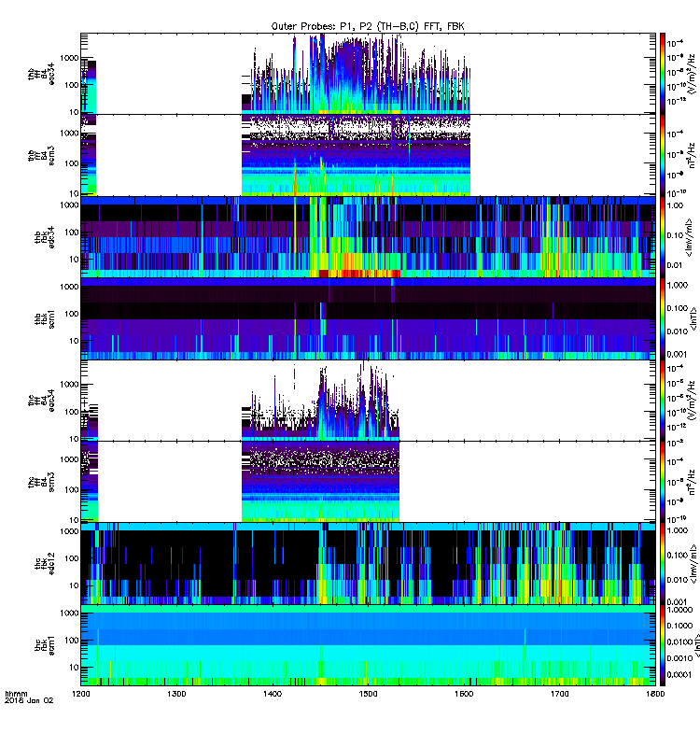The image size is (700, 747).
Task: Click '1.00' color bar value of thb edc34
Action: pos(675,205)
